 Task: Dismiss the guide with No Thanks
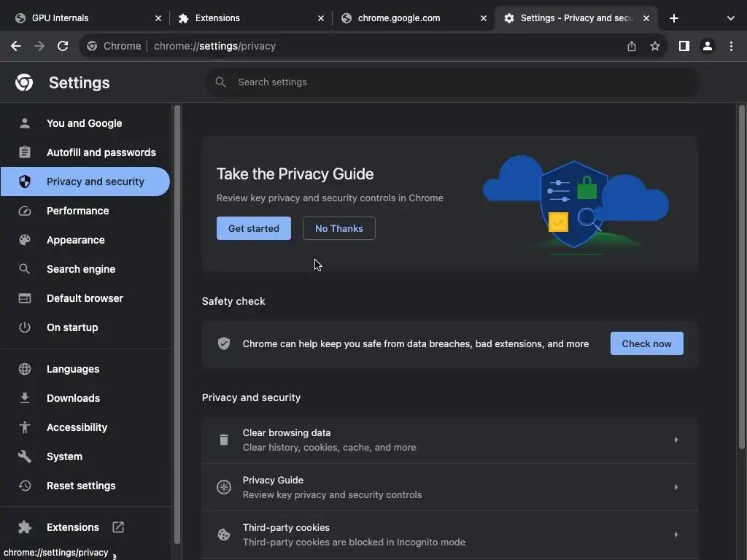tap(338, 228)
